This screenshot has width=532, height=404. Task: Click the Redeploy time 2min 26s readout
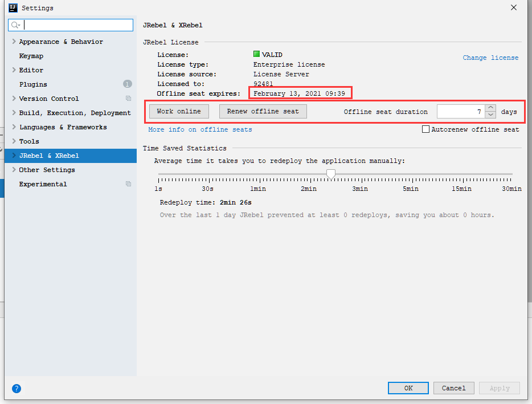[206, 203]
